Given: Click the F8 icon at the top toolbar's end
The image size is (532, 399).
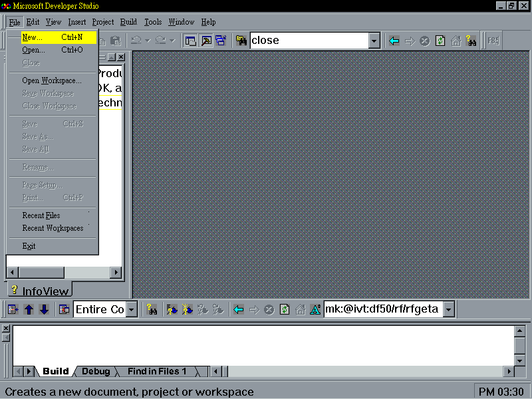Looking at the screenshot, I should coord(493,41).
